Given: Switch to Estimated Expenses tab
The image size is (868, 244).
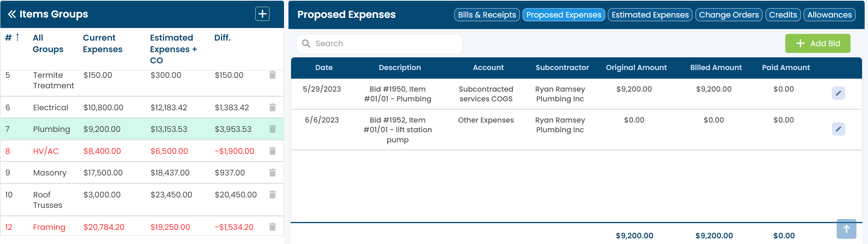Looking at the screenshot, I should [x=650, y=15].
